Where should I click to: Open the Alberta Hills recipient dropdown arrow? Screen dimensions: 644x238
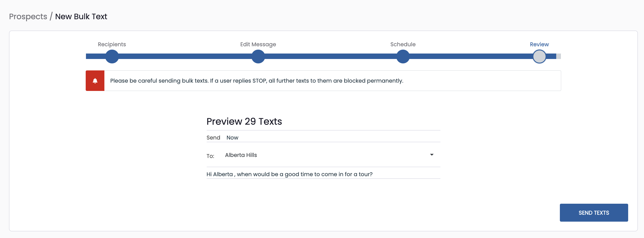432,155
